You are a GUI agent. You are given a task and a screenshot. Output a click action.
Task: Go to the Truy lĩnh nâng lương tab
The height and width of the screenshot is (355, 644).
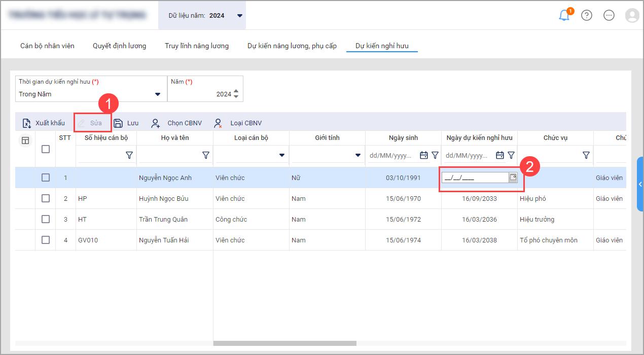(x=197, y=46)
